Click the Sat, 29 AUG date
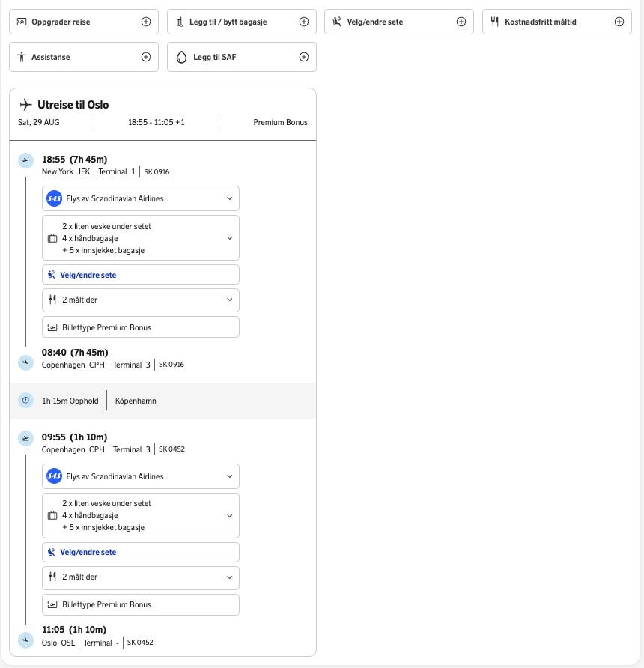The width and height of the screenshot is (644, 668). tap(39, 122)
